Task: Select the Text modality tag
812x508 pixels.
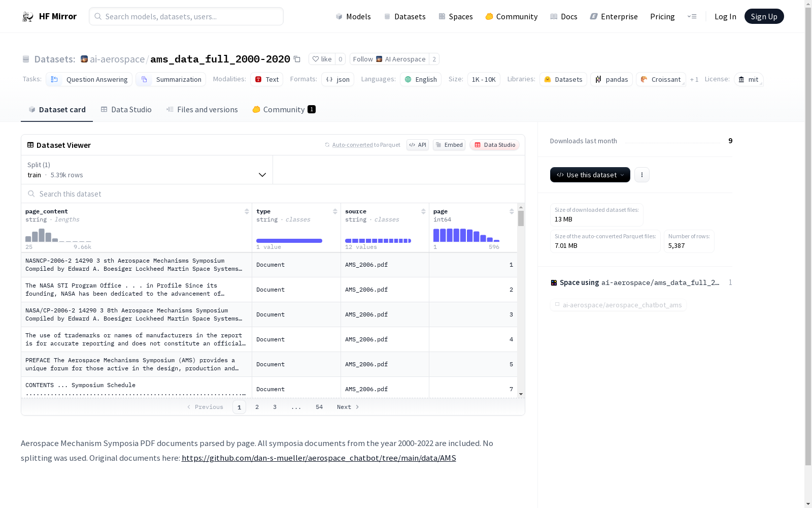Action: pyautogui.click(x=266, y=79)
